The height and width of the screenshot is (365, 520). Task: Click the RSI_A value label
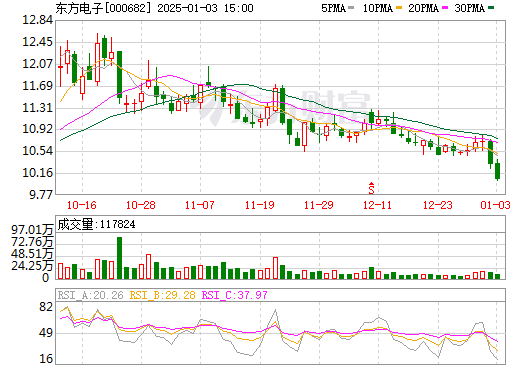(90, 295)
